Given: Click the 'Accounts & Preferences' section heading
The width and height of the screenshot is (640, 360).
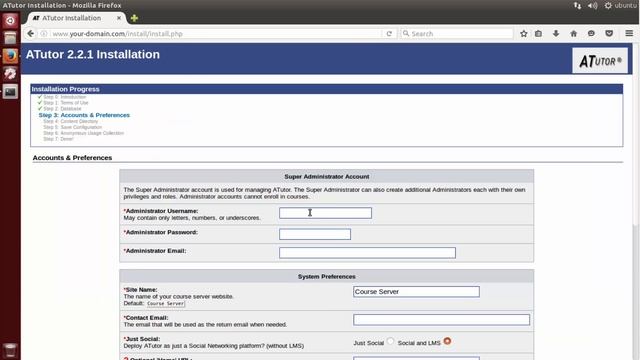Looking at the screenshot, I should coord(72,158).
